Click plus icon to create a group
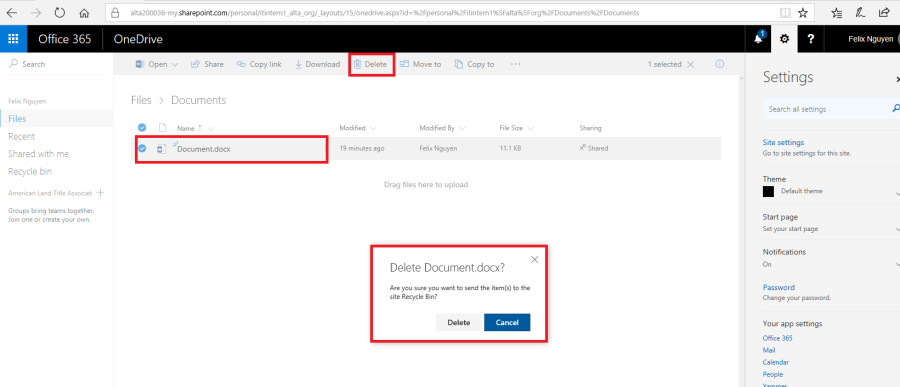This screenshot has height=387, width=900. click(100, 193)
